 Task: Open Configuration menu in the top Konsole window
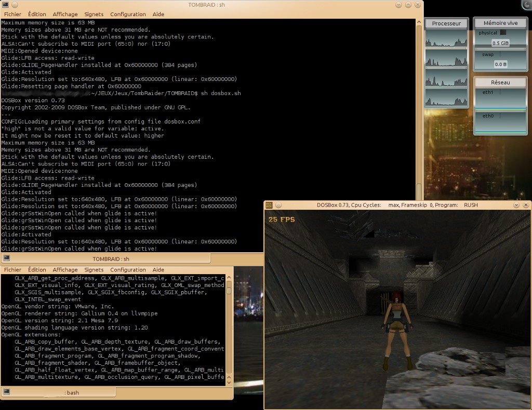click(128, 14)
